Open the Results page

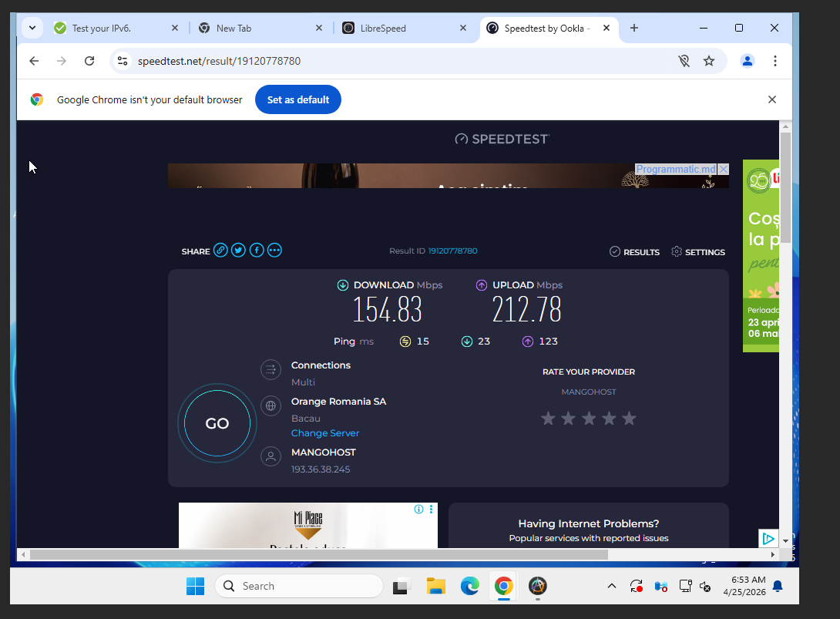[634, 252]
